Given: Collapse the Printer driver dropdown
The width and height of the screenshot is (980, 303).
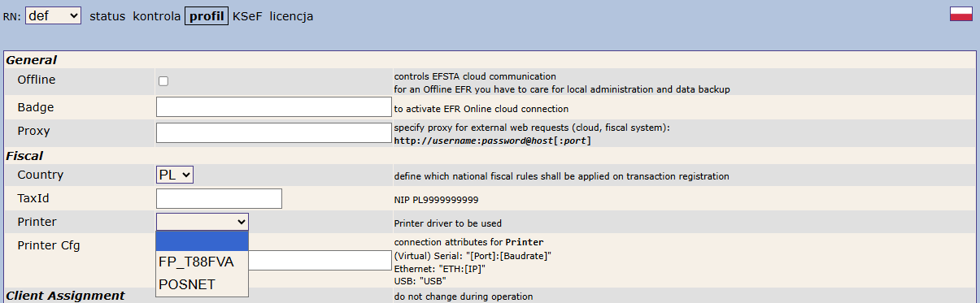Looking at the screenshot, I should pyautogui.click(x=203, y=222).
